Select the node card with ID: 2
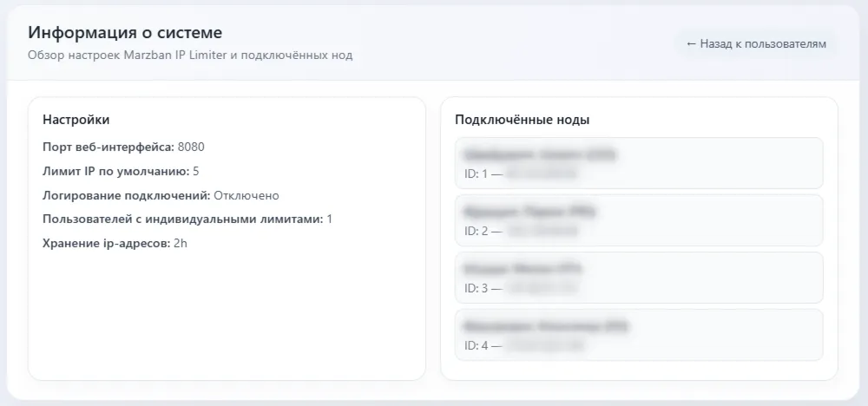This screenshot has width=868, height=406. [x=639, y=220]
